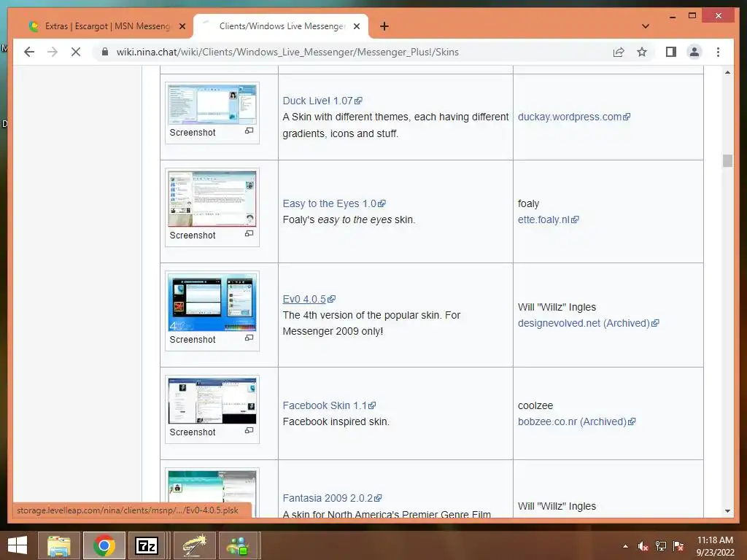Open the Duck Live! screenshot thumbnail
This screenshot has height=560, width=747.
tap(212, 105)
